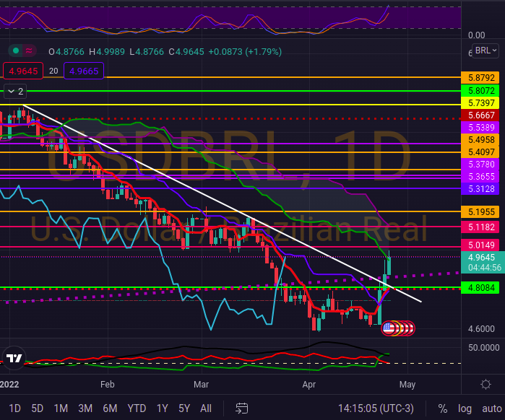Click the purple 4.9665 buy price box
The width and height of the screenshot is (505, 420).
[85, 71]
